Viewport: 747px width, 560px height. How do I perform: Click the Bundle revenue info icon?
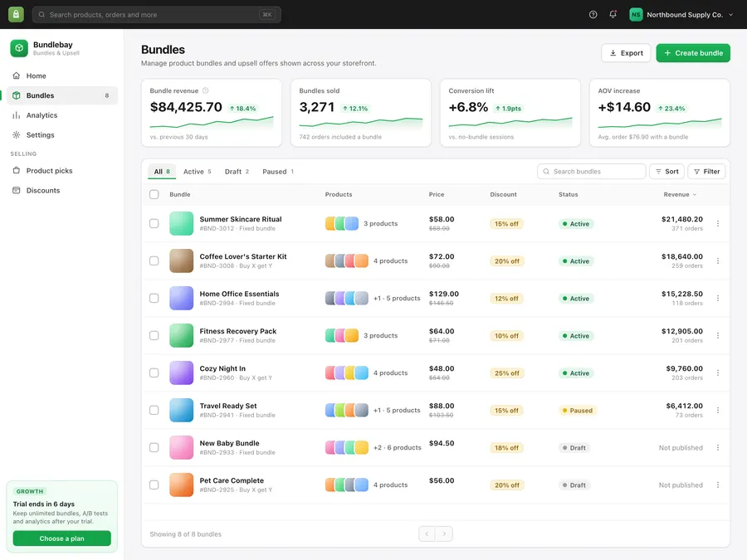205,90
